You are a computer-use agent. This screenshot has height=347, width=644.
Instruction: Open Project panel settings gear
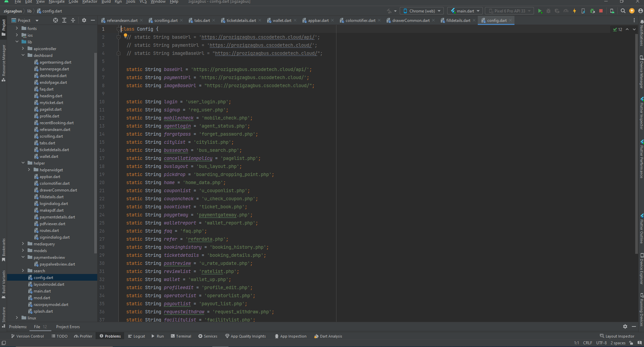[84, 21]
